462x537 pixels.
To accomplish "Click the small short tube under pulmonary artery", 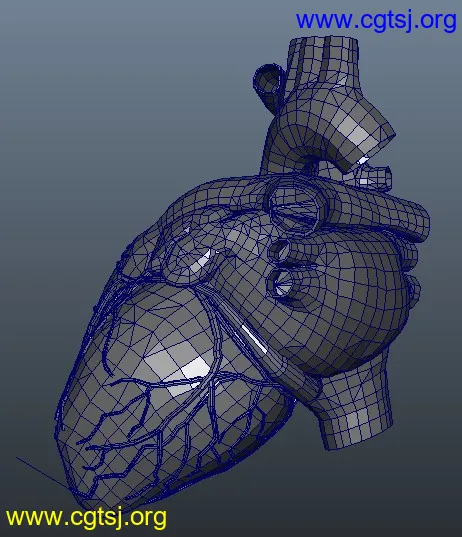I will (375, 177).
